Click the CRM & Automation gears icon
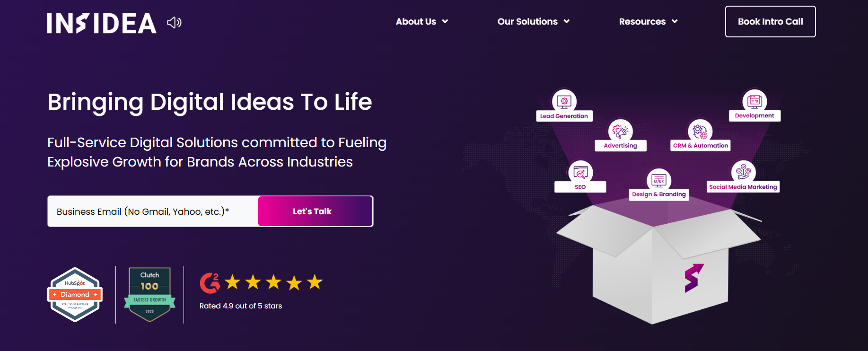This screenshot has height=351, width=868. 700,131
